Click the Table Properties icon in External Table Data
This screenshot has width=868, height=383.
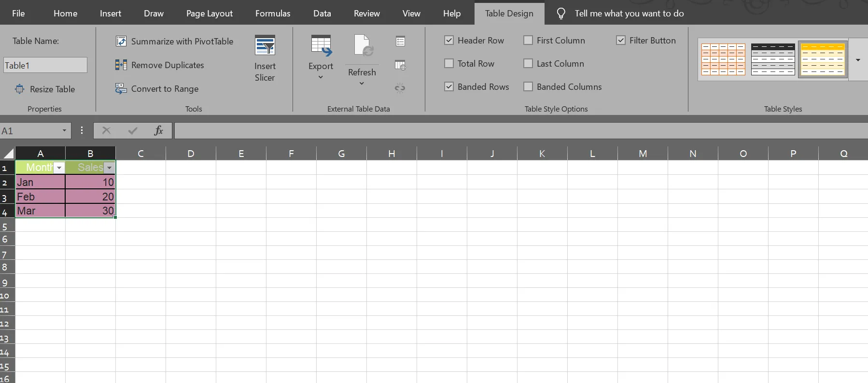point(400,42)
